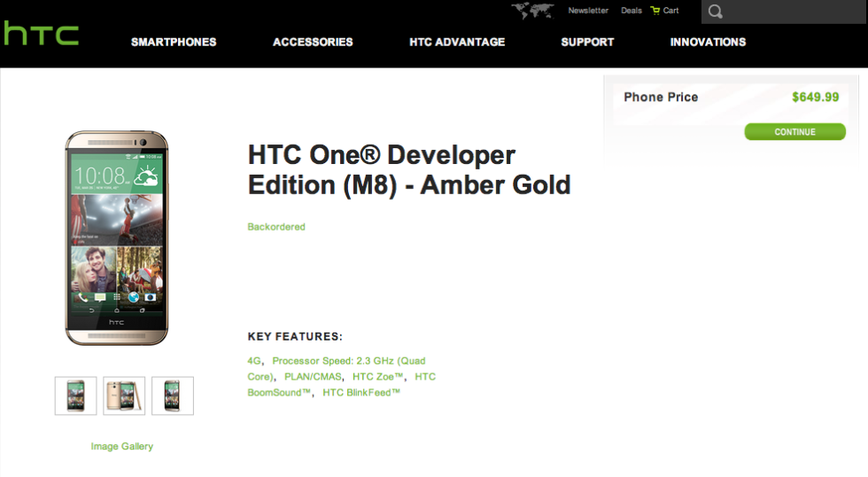
Task: Open the Image Gallery link
Action: click(x=122, y=446)
